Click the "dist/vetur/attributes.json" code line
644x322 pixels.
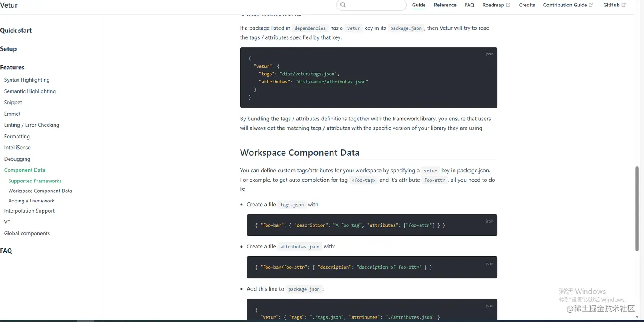pyautogui.click(x=313, y=82)
